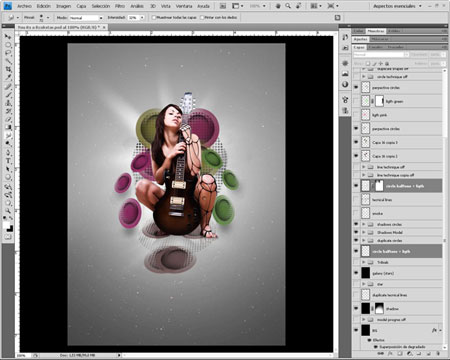Open the Edición menu
This screenshot has height=360, width=450.
coord(44,6)
